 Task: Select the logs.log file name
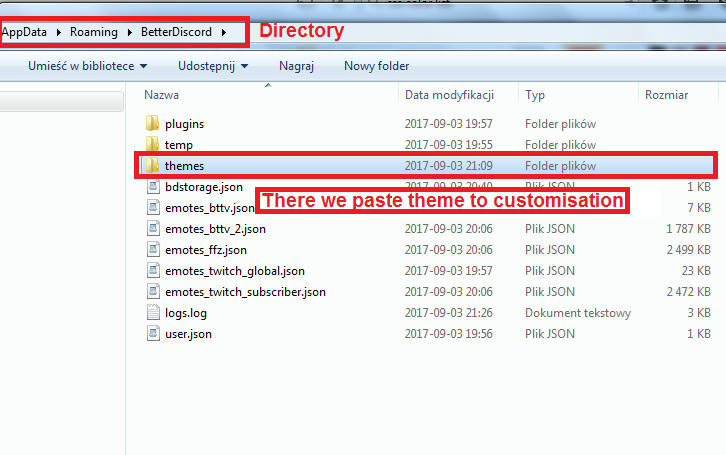(186, 313)
